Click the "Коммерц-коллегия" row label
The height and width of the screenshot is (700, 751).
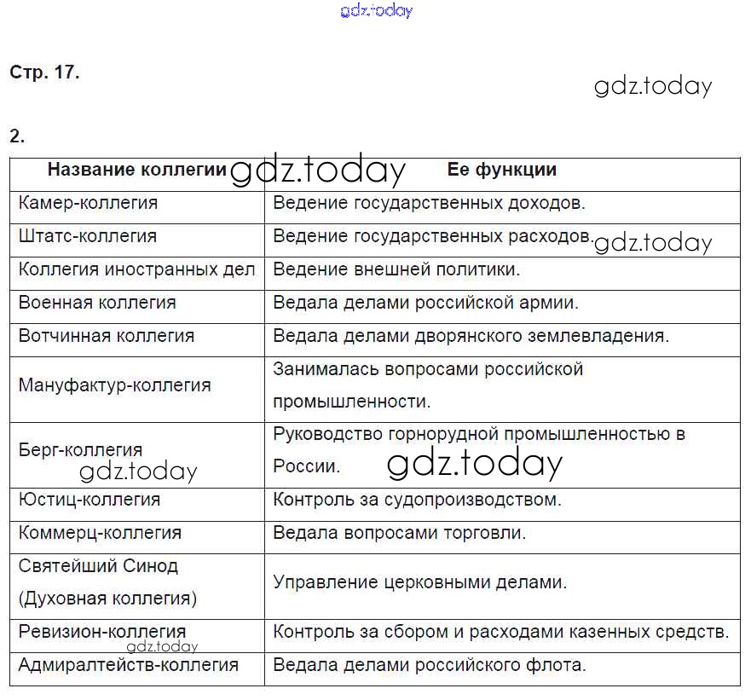coord(100,533)
